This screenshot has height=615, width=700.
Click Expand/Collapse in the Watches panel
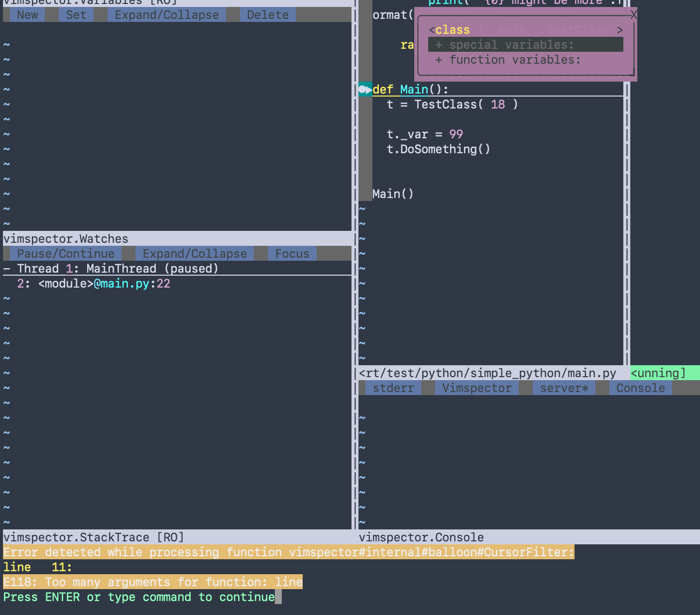point(195,253)
